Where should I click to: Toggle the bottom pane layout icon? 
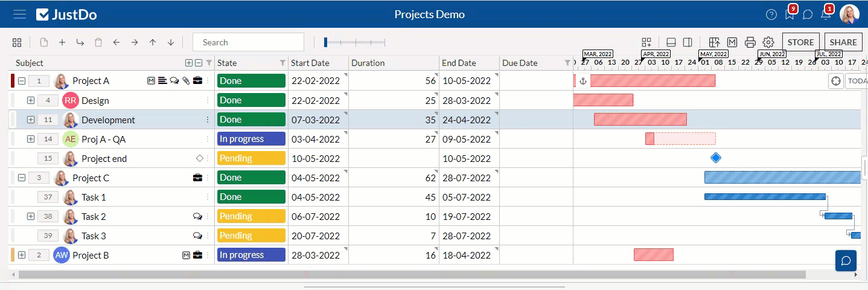[x=671, y=42]
